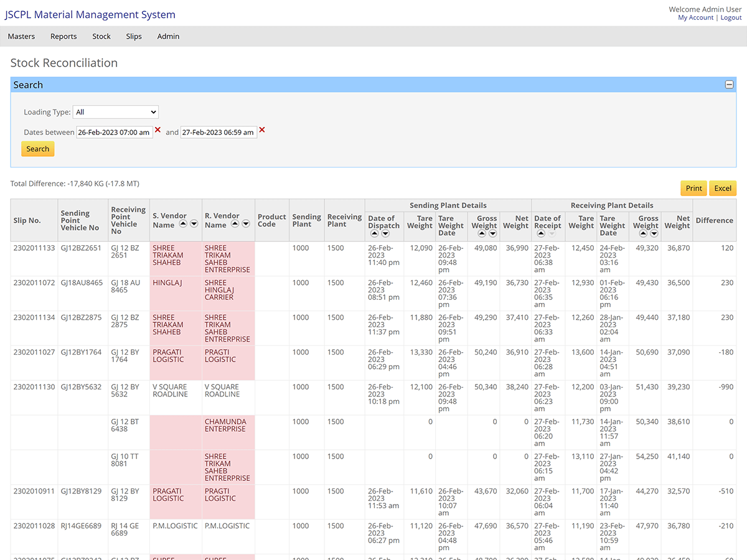Open the Slips menu

coord(134,36)
